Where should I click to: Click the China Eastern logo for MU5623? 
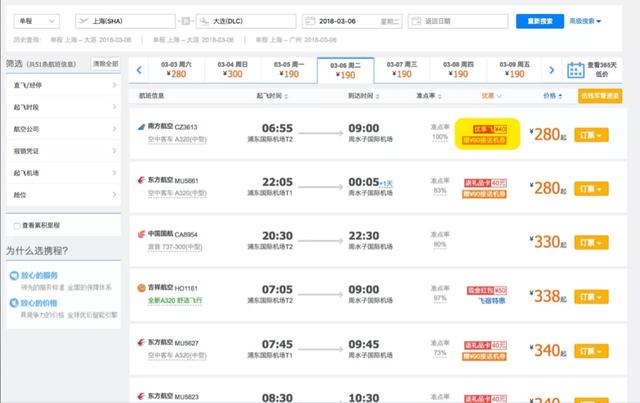click(x=141, y=396)
